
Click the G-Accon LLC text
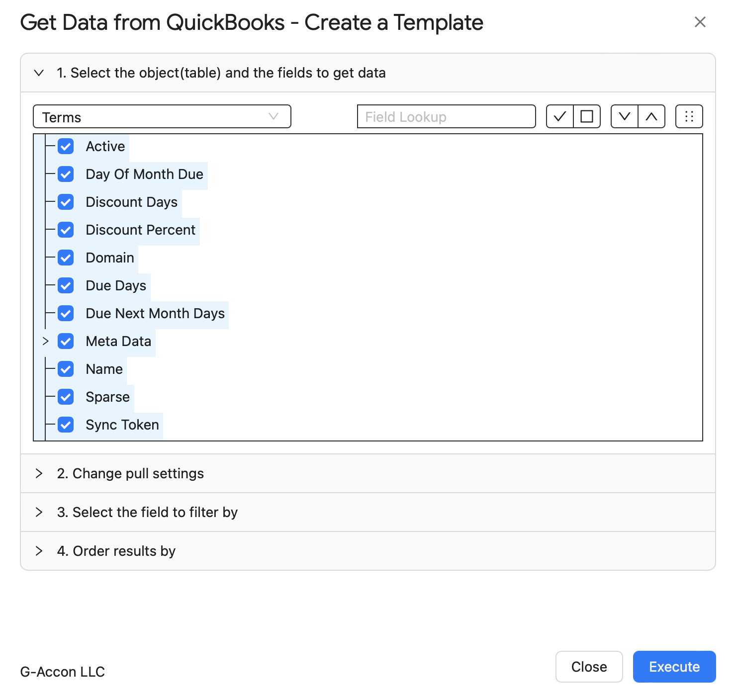click(x=63, y=672)
